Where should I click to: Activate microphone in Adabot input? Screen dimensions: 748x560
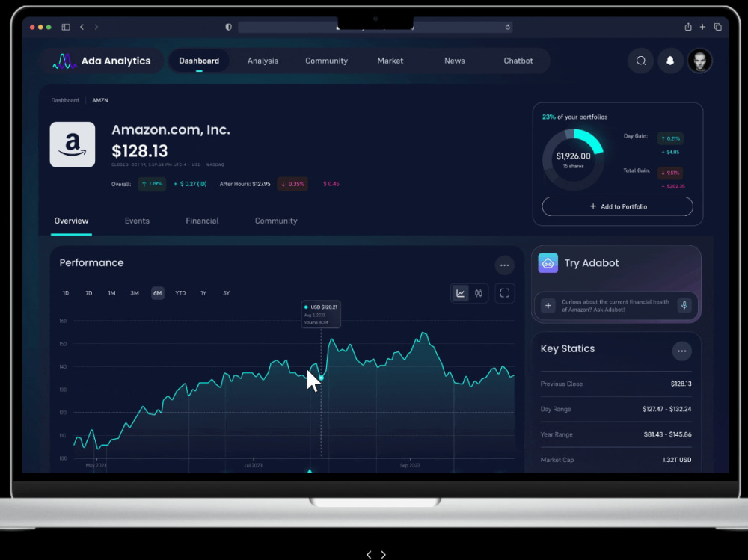(x=684, y=306)
